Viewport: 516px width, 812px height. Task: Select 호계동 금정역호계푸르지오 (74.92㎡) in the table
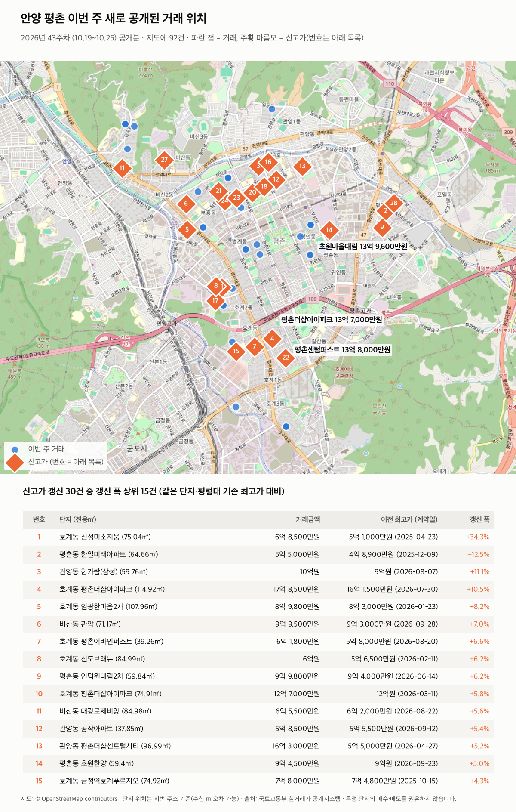pos(114,781)
